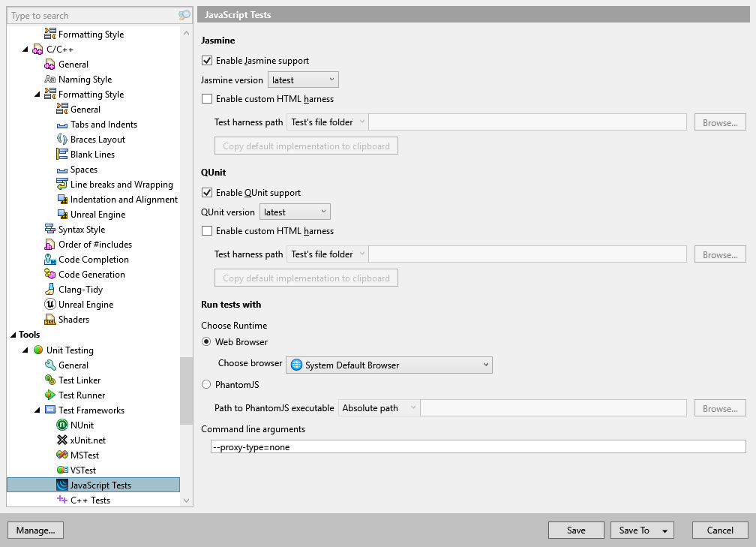
Task: Uncheck Enable Jasmine support
Action: 206,60
